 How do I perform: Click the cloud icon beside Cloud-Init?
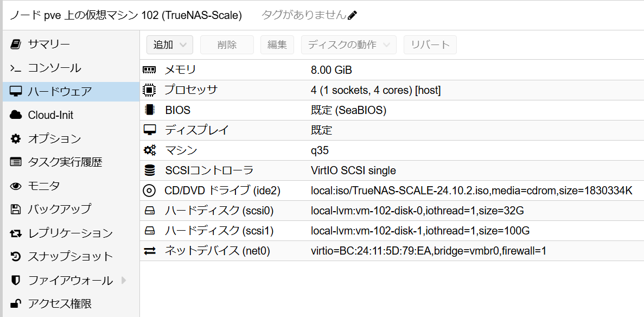coord(15,115)
